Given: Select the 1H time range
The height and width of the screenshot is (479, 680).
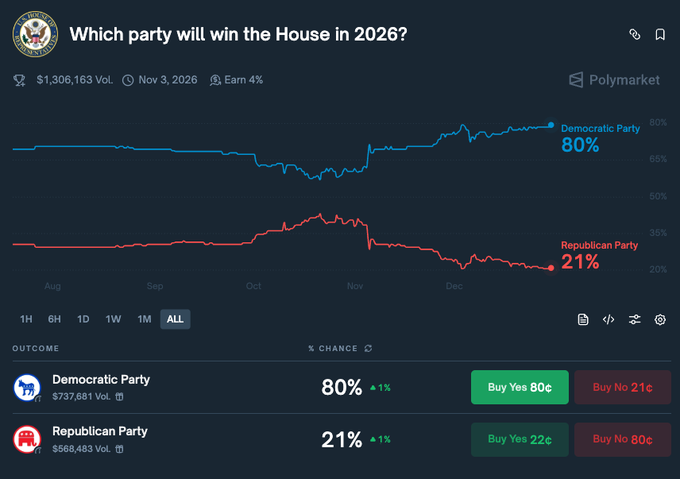Looking at the screenshot, I should pyautogui.click(x=26, y=319).
